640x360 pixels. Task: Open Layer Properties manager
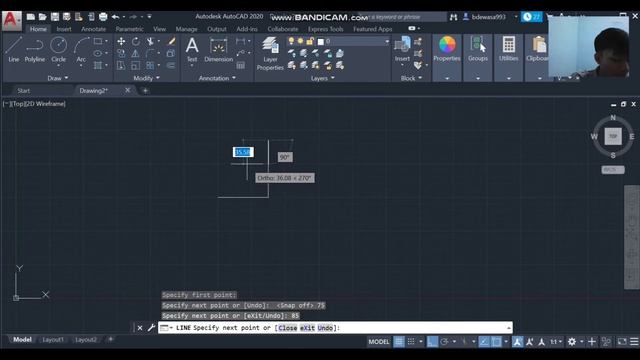click(x=270, y=53)
